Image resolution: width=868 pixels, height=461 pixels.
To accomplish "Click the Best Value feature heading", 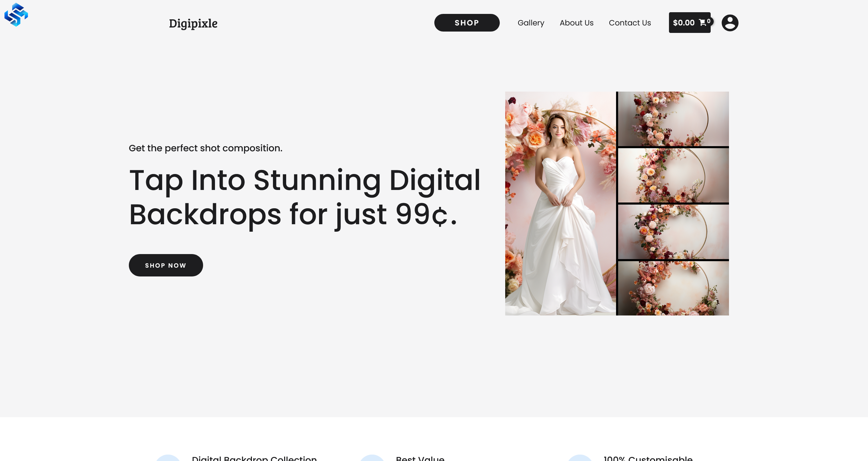I will pos(420,458).
